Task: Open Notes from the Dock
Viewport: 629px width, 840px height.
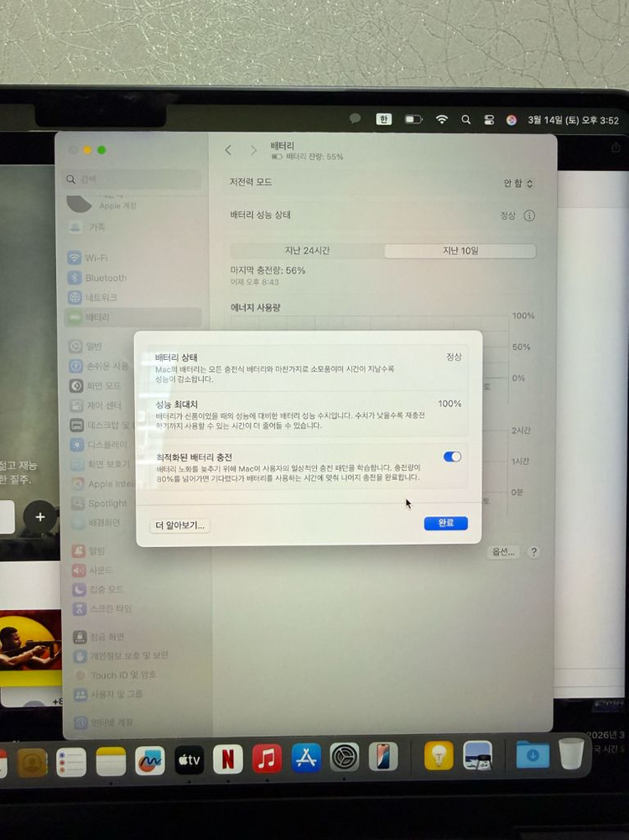Action: (111, 761)
